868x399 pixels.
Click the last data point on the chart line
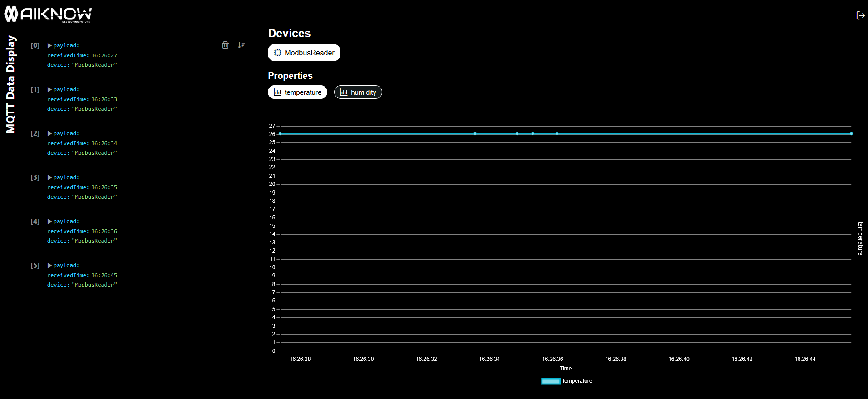point(851,134)
